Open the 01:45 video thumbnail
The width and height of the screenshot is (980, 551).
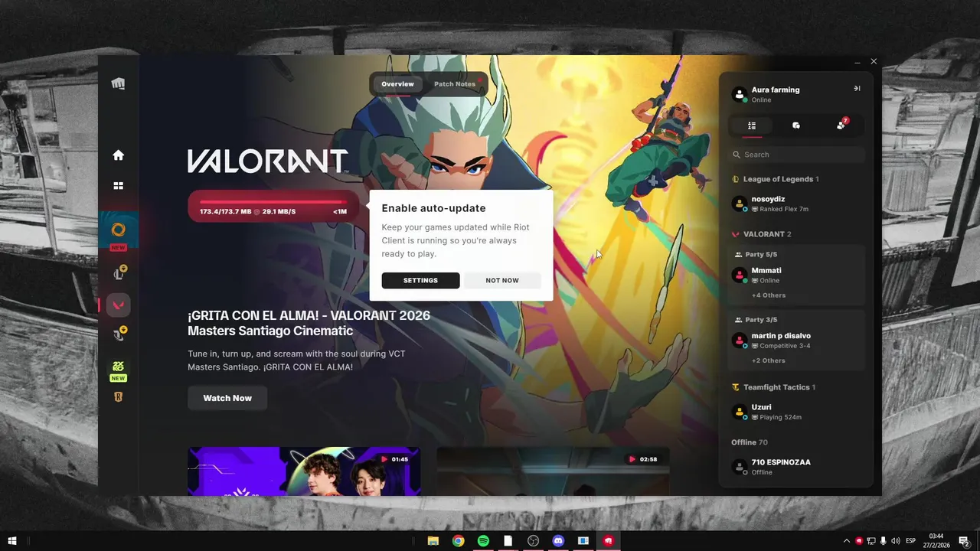304,471
